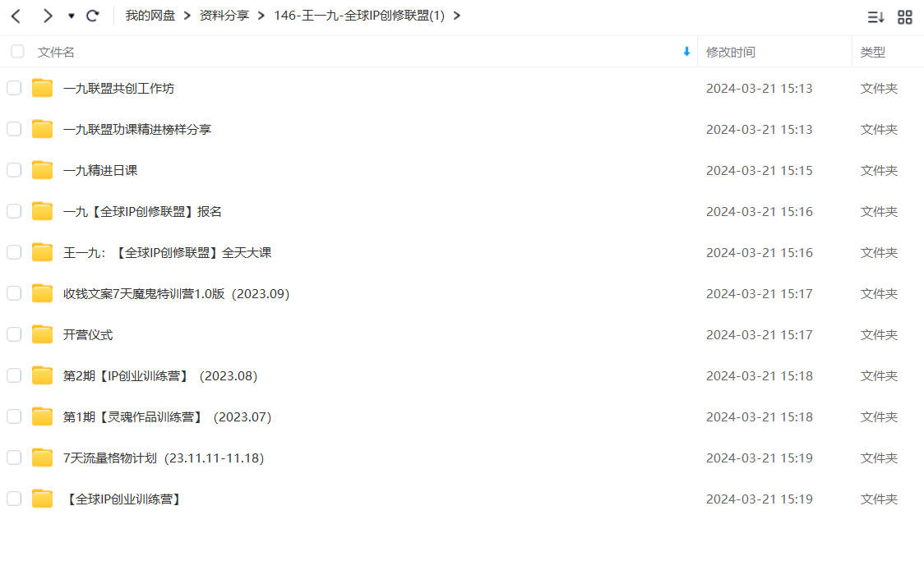Open 【全球IP创业训练营】 folder name

coord(122,499)
